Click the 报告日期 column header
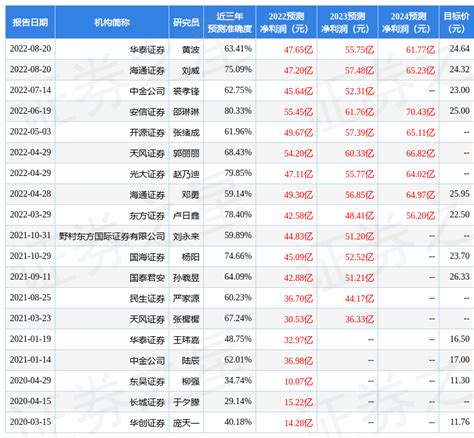This screenshot has height=438, width=474. pos(30,22)
